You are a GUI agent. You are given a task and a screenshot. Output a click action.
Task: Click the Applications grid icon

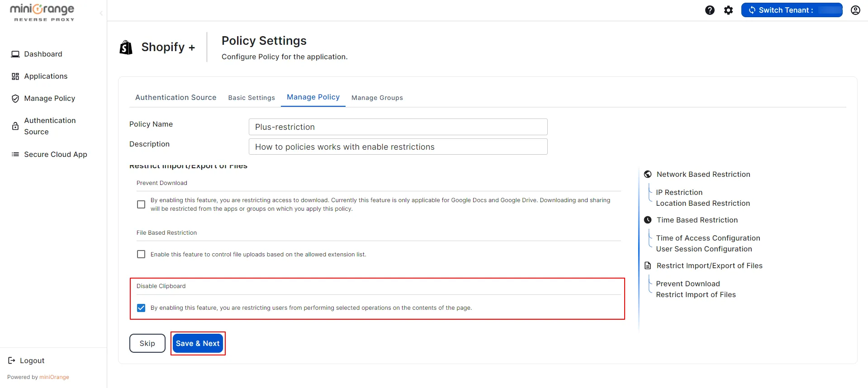pyautogui.click(x=15, y=76)
